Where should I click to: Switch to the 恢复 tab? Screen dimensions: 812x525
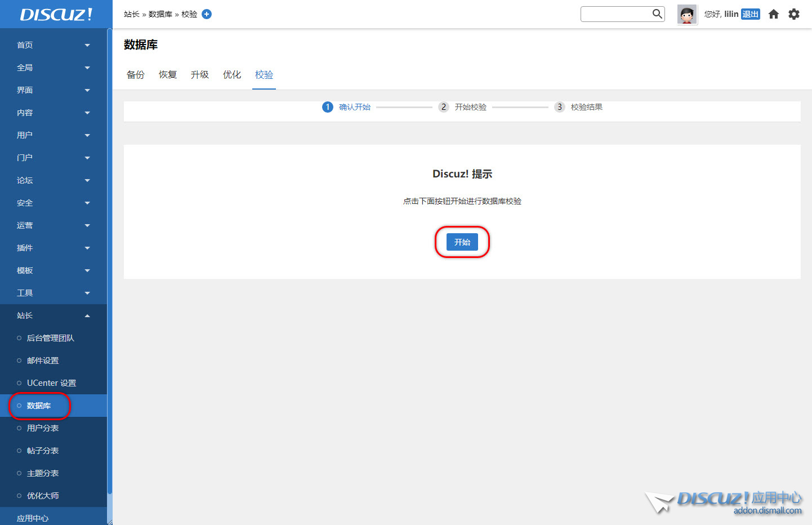168,75
